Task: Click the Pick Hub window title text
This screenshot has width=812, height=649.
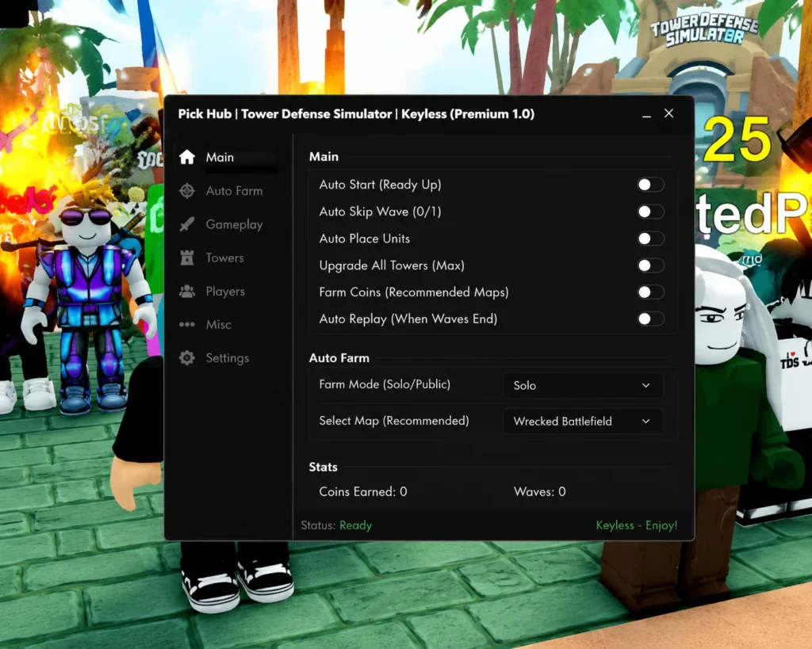Action: 356,114
